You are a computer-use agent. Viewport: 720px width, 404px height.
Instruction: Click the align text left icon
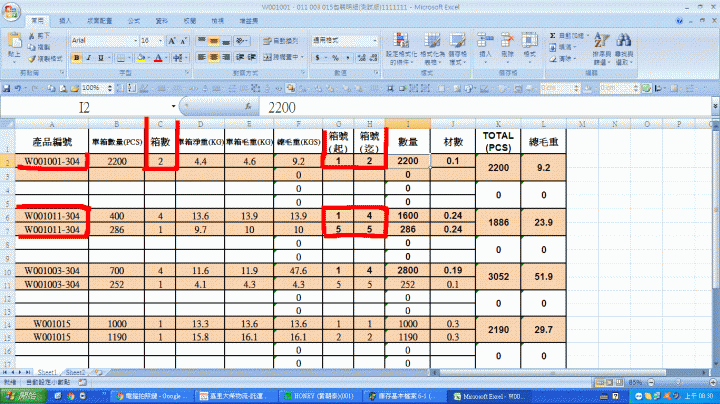point(202,57)
